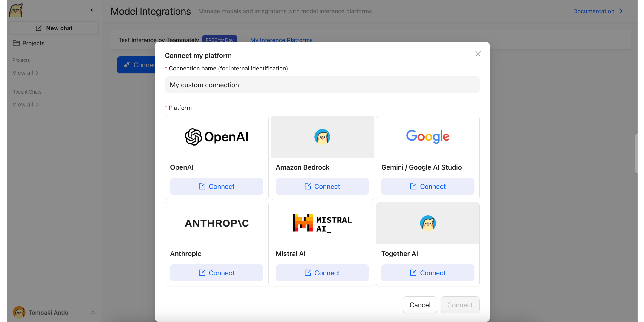Image resolution: width=644 pixels, height=322 pixels.
Task: Click the disabled Connect button in footer
Action: tap(460, 305)
